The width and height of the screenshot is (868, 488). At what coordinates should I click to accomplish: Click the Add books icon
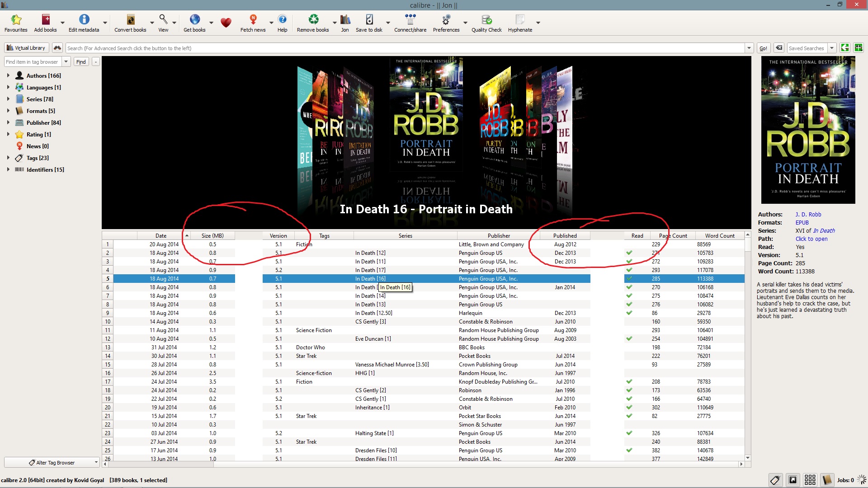(x=46, y=20)
